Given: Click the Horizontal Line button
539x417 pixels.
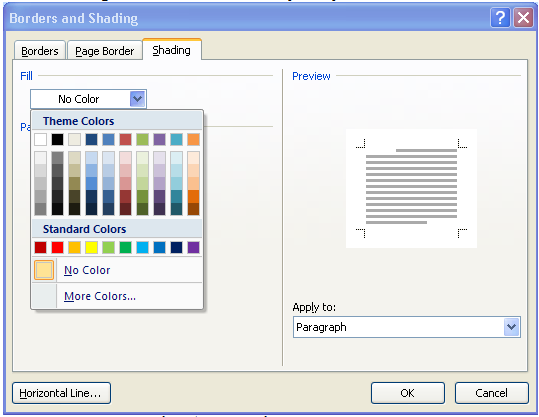Looking at the screenshot, I should pos(61,393).
